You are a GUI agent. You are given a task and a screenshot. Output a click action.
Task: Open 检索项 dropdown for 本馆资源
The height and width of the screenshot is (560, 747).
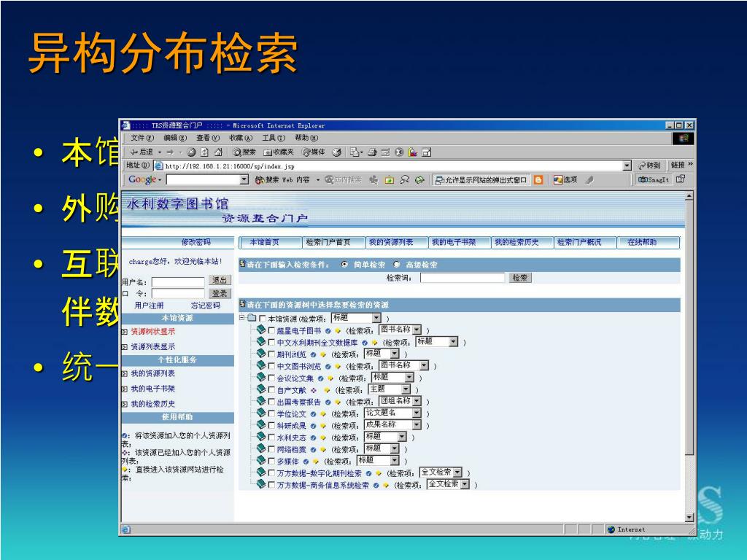coord(356,318)
